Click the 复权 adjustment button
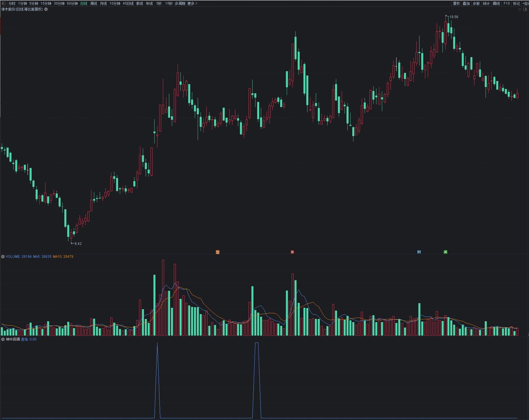Viewport: 529px width, 420px height. [456, 3]
